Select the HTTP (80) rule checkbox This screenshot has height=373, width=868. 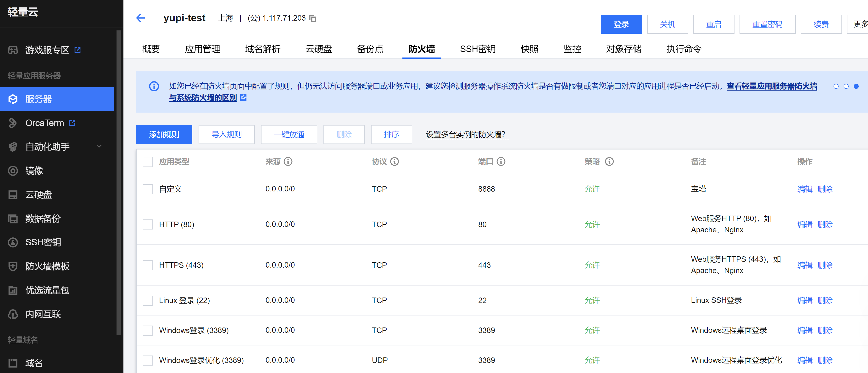coord(148,224)
